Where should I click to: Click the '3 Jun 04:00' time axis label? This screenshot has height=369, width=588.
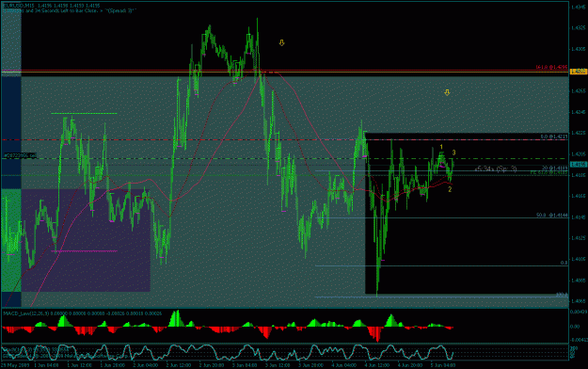click(245, 365)
